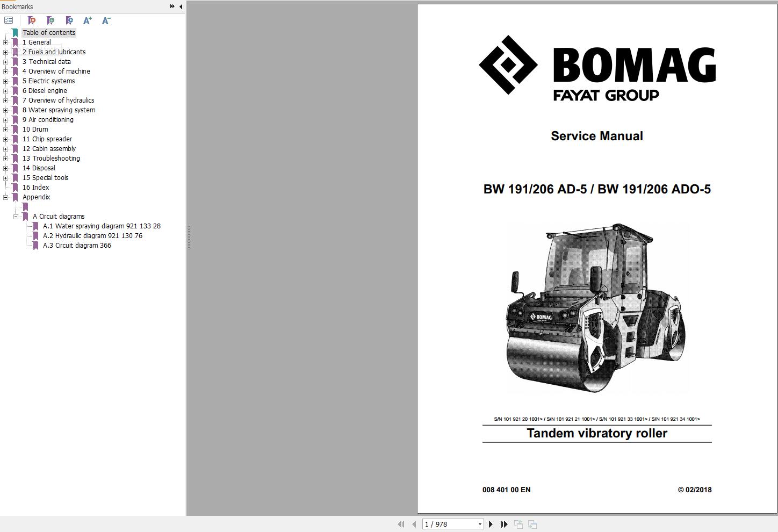Select the 15 Special tools bookmark
This screenshot has height=532, width=778.
point(45,178)
